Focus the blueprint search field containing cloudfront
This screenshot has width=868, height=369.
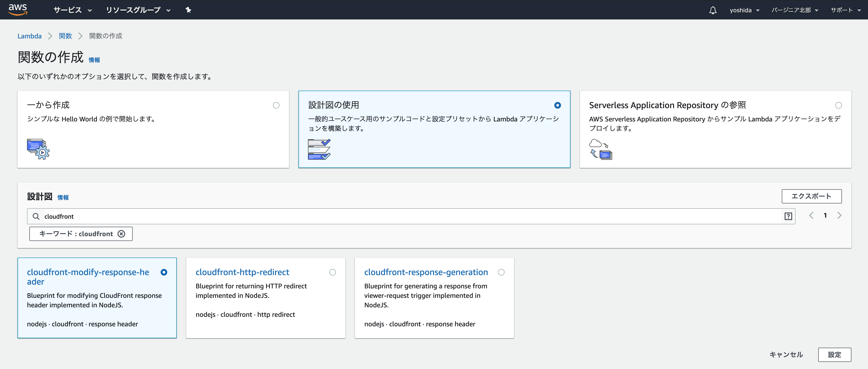click(411, 216)
